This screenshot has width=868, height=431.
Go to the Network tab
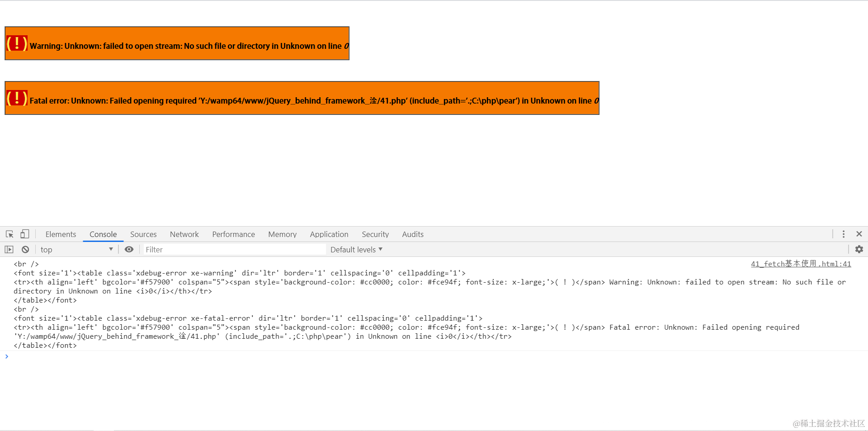(x=184, y=234)
